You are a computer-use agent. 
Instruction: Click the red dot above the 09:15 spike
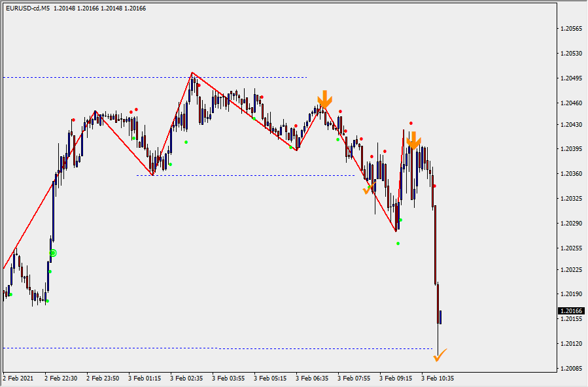[x=411, y=123]
